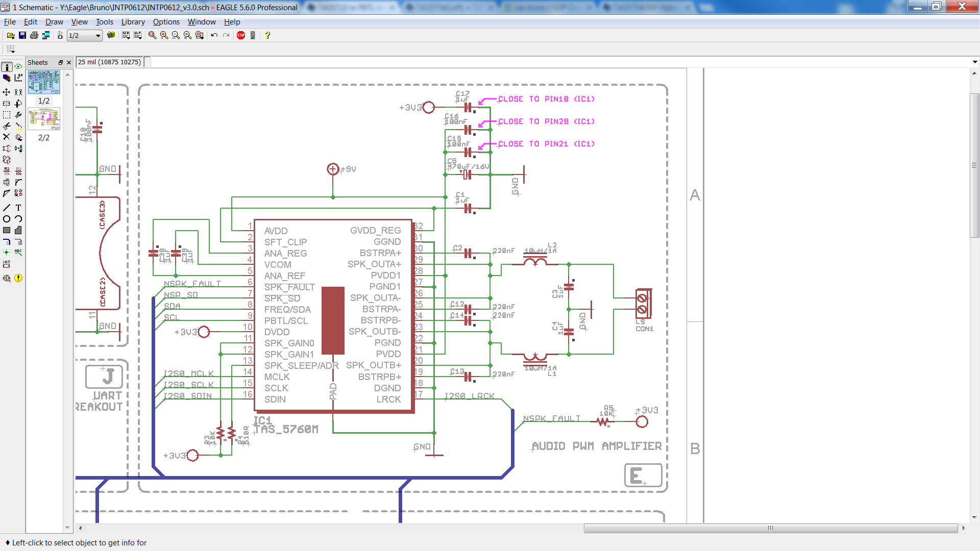
Task: Open the grid settings dropdown icon
Action: pos(11,49)
